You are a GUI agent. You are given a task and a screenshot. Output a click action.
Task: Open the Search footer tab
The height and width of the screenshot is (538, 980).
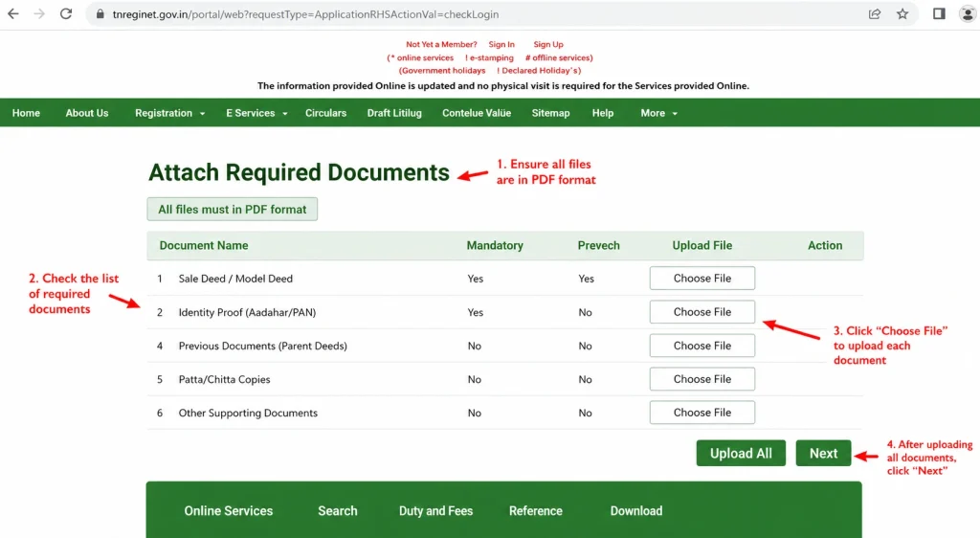pos(338,510)
